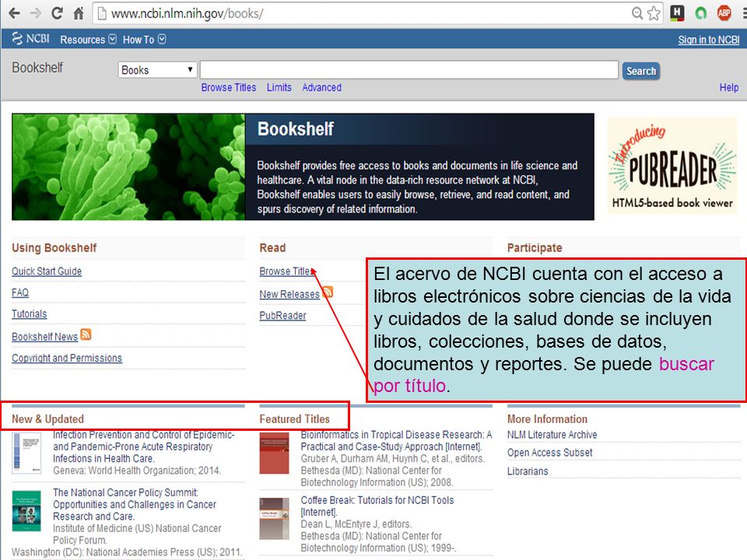The height and width of the screenshot is (560, 747).
Task: Open Browse Titles in the Read section
Action: pyautogui.click(x=287, y=271)
